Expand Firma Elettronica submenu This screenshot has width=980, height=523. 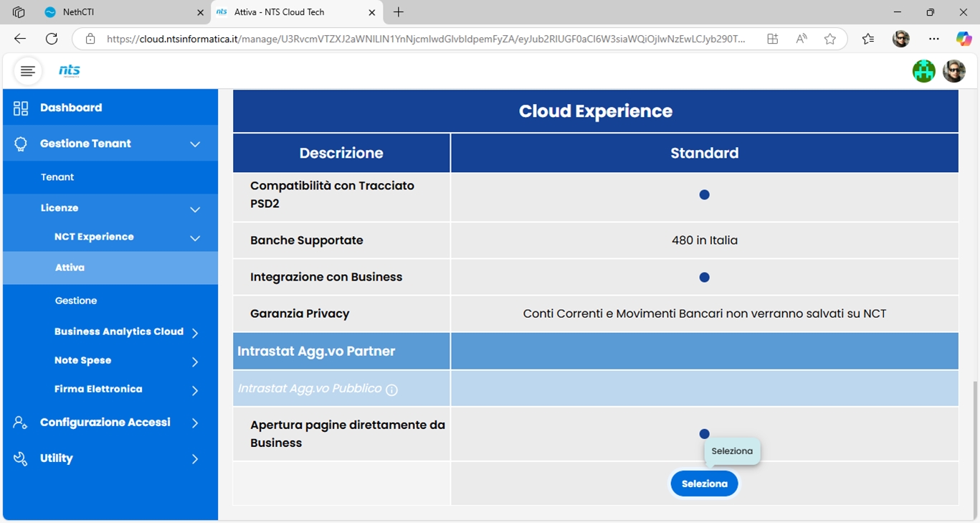click(194, 390)
